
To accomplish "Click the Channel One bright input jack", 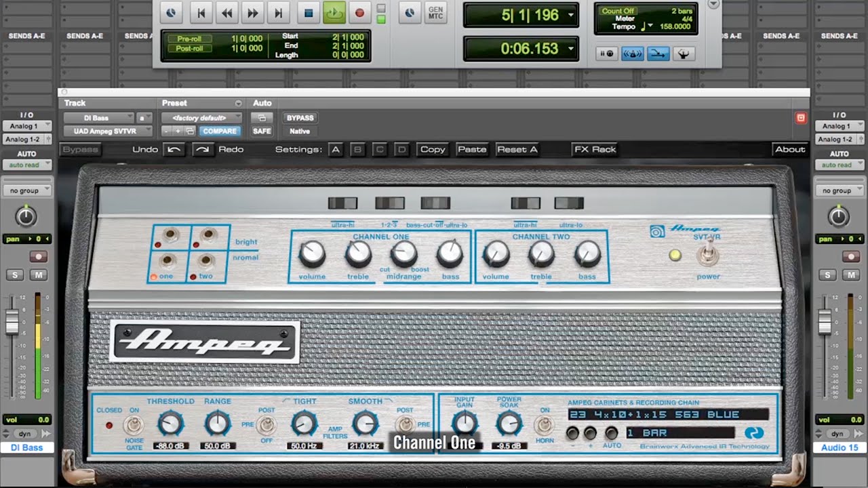I will coord(170,236).
